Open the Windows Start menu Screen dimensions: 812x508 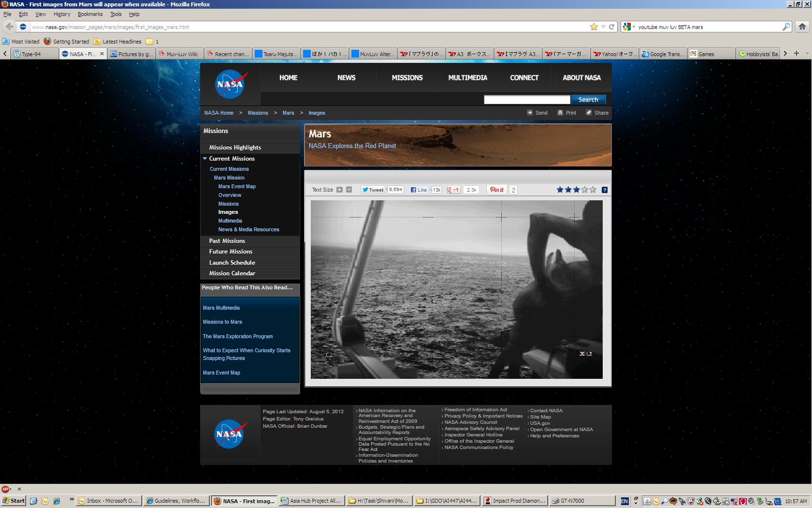pos(14,501)
